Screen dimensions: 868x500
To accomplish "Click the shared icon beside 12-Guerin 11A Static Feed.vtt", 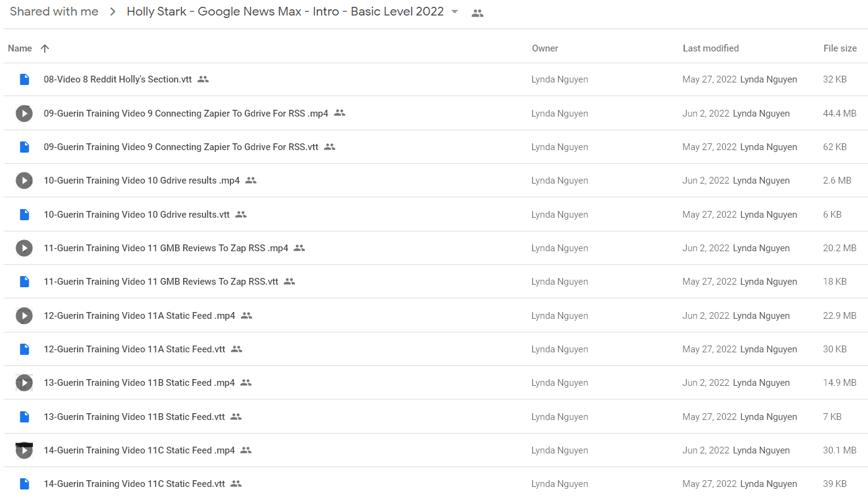I will click(237, 349).
